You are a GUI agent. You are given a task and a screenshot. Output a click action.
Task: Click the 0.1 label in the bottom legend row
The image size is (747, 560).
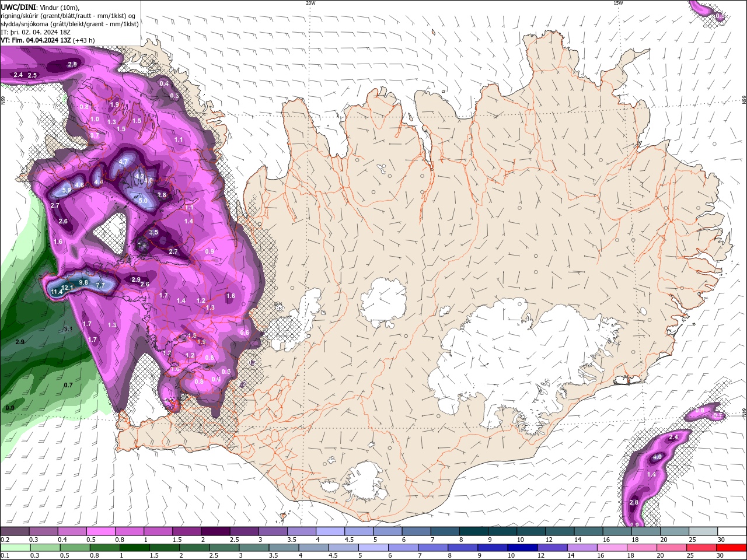pyautogui.click(x=4, y=556)
